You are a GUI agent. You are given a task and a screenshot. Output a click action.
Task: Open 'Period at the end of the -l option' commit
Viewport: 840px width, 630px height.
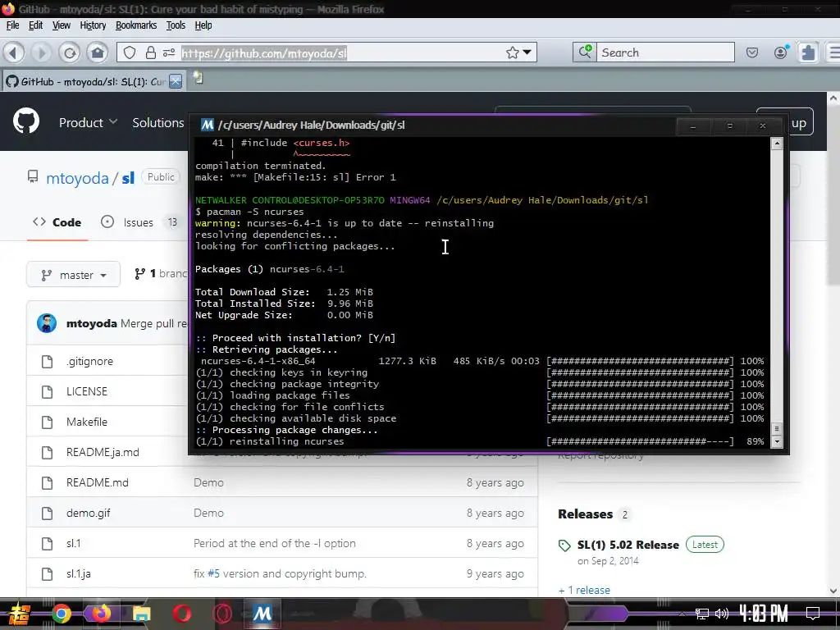point(274,543)
